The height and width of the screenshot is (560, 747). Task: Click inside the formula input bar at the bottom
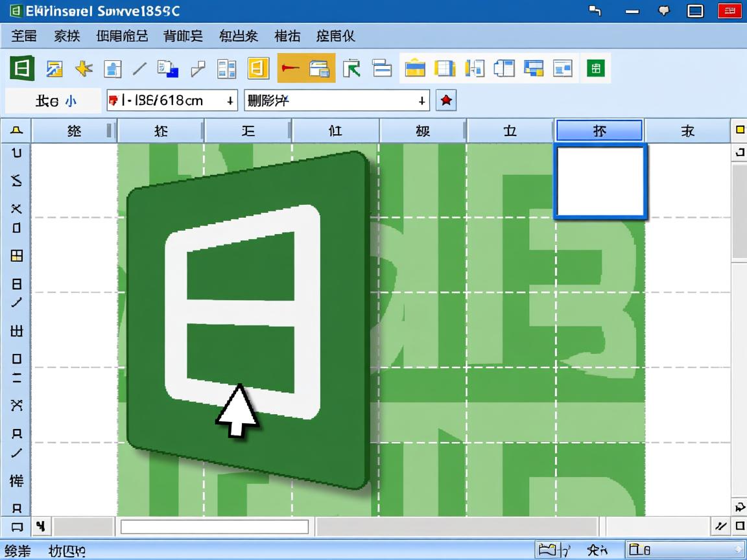click(x=214, y=527)
